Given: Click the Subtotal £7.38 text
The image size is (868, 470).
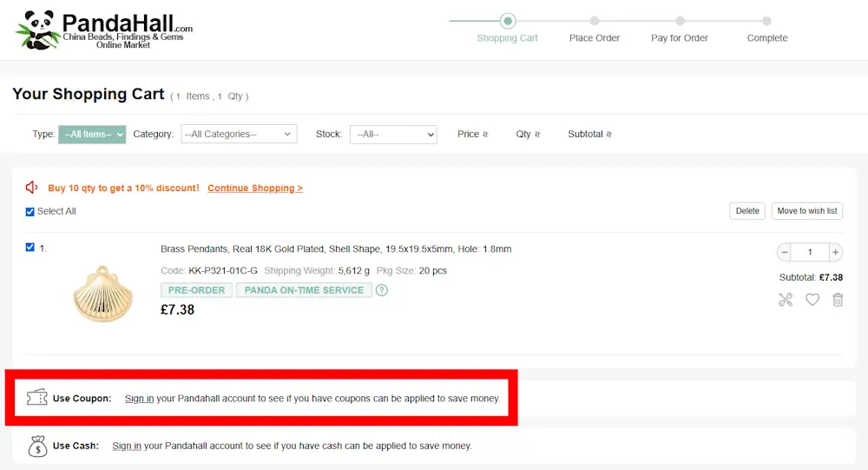Looking at the screenshot, I should click(x=811, y=277).
